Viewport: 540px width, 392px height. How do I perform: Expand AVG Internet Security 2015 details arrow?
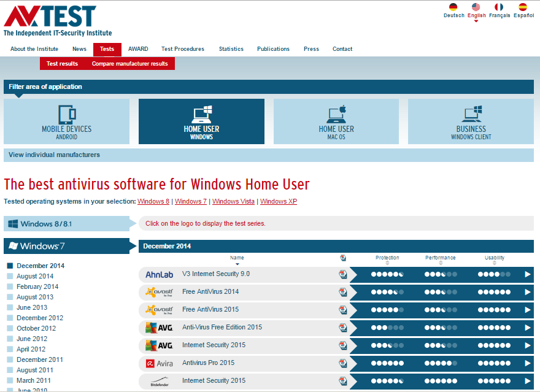tap(527, 345)
